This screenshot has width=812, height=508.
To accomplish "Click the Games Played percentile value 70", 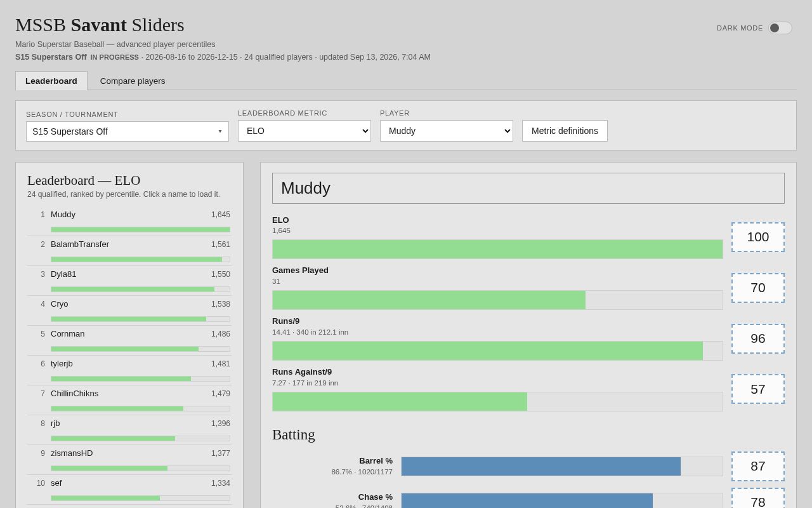I will (758, 288).
